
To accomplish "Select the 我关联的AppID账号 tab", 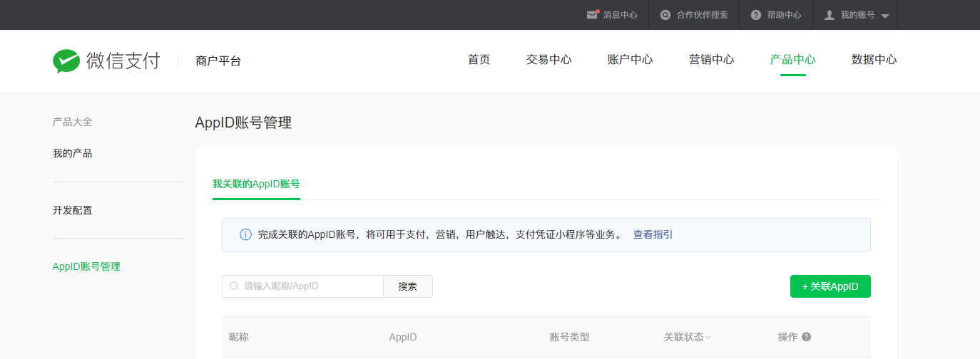I will click(x=256, y=184).
